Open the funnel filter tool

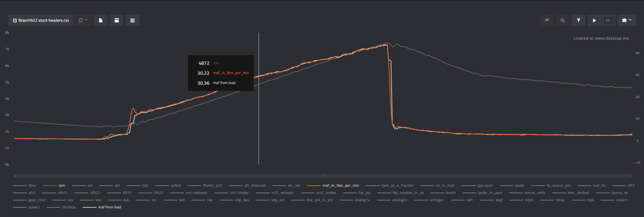pos(579,20)
